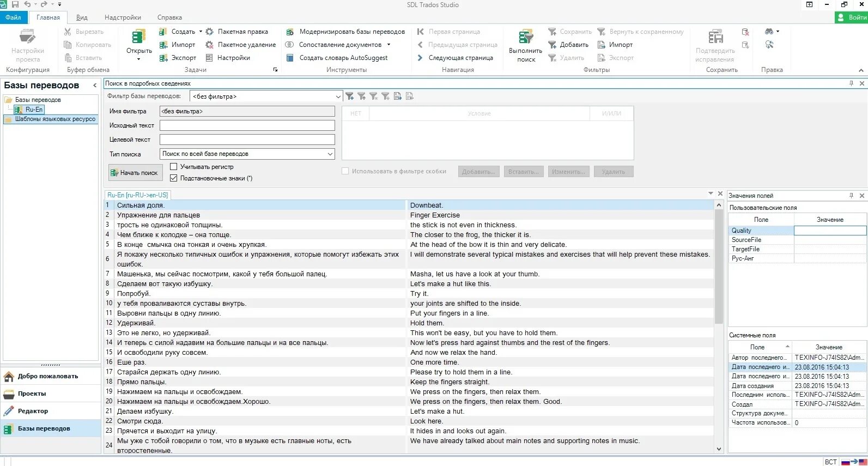The image size is (868, 466).
Task: Click the Redo arrow in title bar
Action: pyautogui.click(x=44, y=4)
